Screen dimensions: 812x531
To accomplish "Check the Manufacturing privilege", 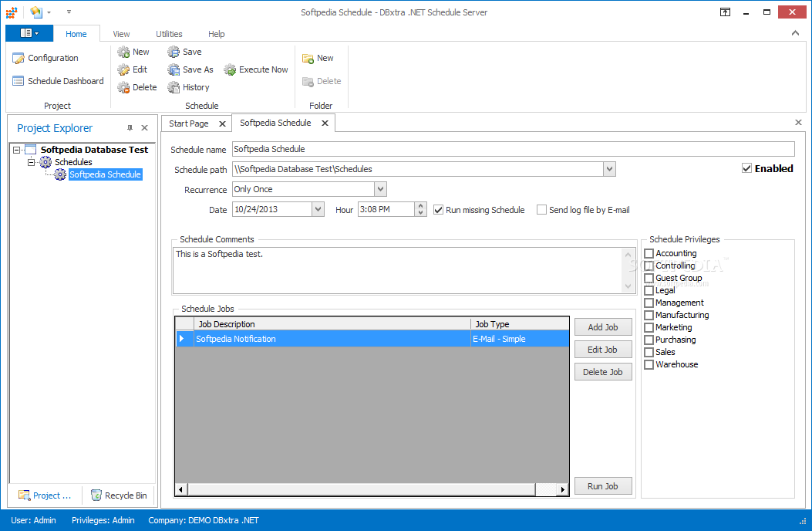I will [649, 315].
